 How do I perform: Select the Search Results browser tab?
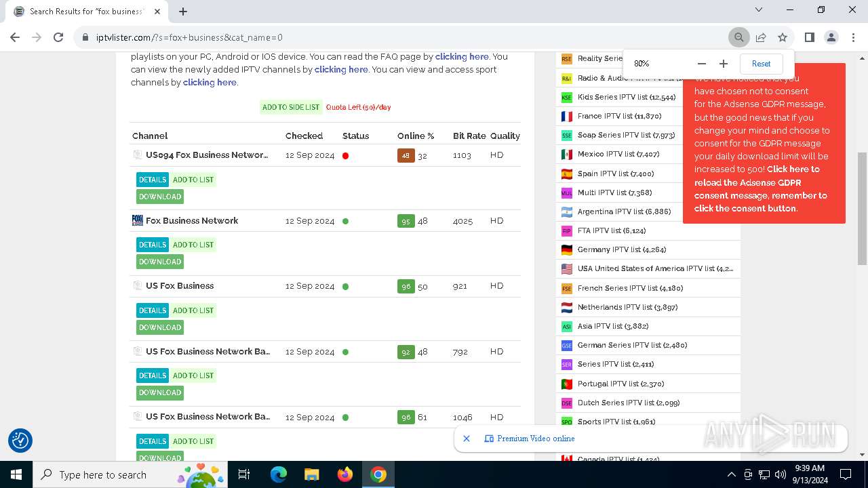(x=86, y=11)
